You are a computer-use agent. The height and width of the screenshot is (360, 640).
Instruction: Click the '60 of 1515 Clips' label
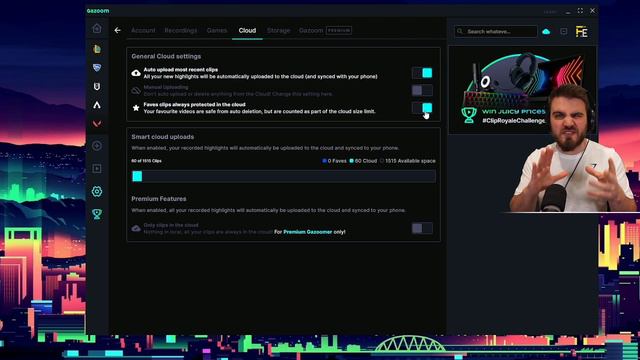click(146, 161)
